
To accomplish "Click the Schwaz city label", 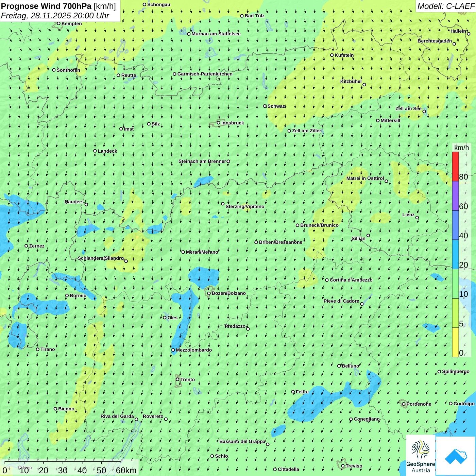I will tap(276, 106).
